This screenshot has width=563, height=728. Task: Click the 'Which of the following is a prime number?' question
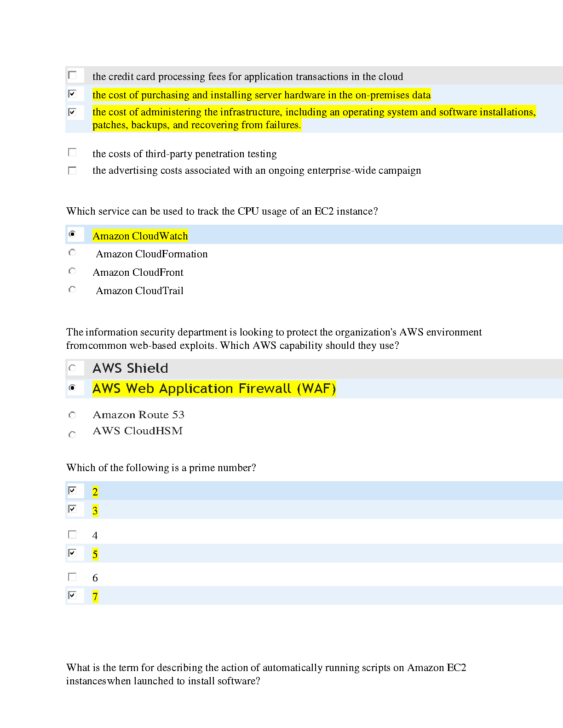pyautogui.click(x=161, y=468)
